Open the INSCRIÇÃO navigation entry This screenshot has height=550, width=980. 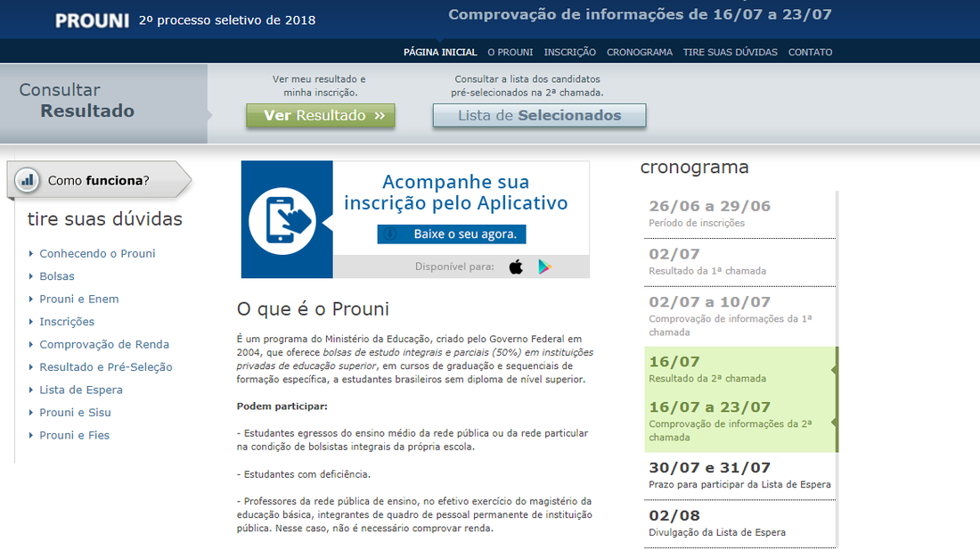(x=569, y=52)
